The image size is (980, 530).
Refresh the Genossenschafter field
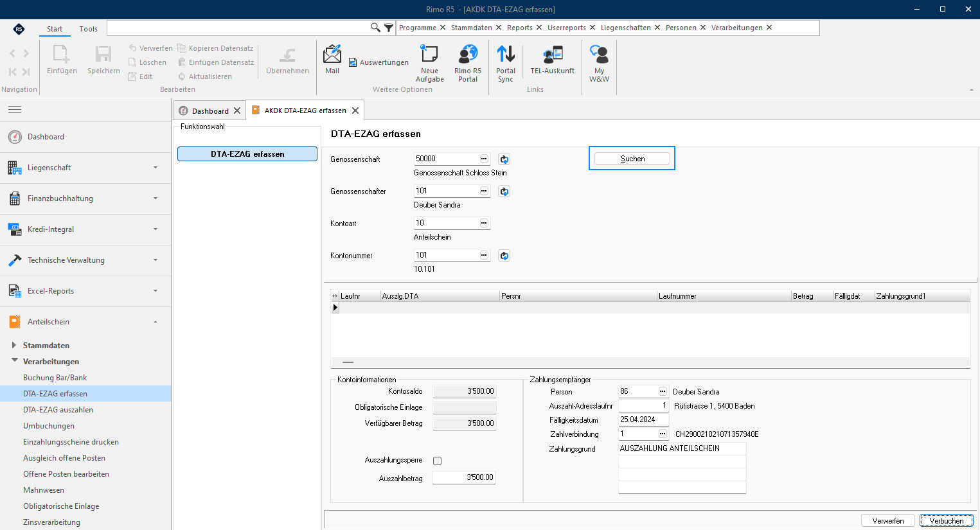pos(504,191)
